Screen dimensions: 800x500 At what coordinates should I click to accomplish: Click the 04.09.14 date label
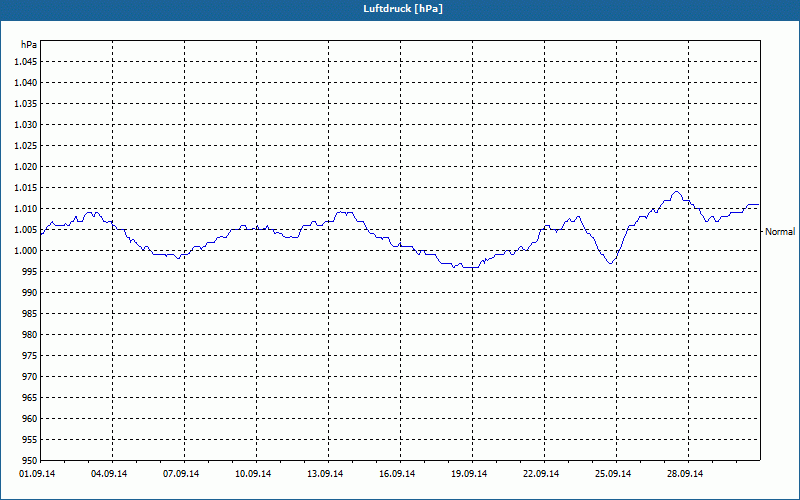tap(109, 474)
